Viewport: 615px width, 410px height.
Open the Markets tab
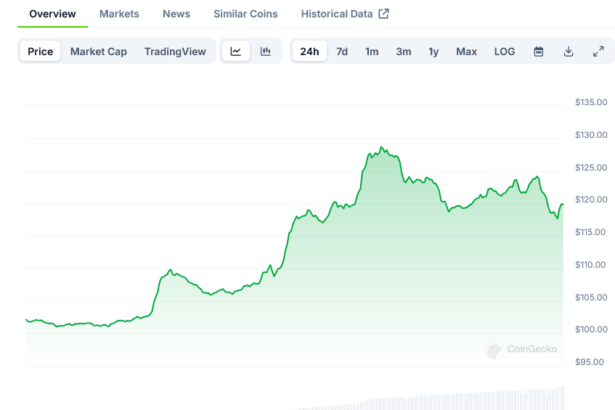coord(119,14)
